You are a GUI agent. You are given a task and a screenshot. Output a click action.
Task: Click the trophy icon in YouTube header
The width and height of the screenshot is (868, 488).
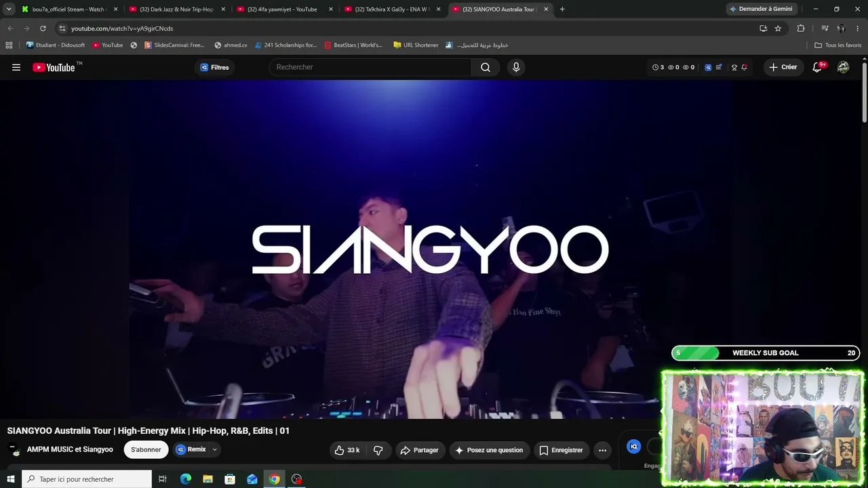pyautogui.click(x=734, y=67)
